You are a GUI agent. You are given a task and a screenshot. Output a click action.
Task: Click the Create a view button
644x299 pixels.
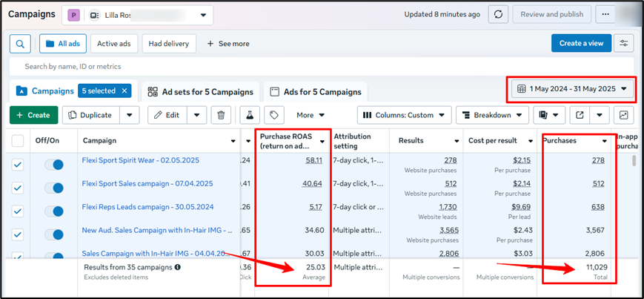(x=581, y=43)
